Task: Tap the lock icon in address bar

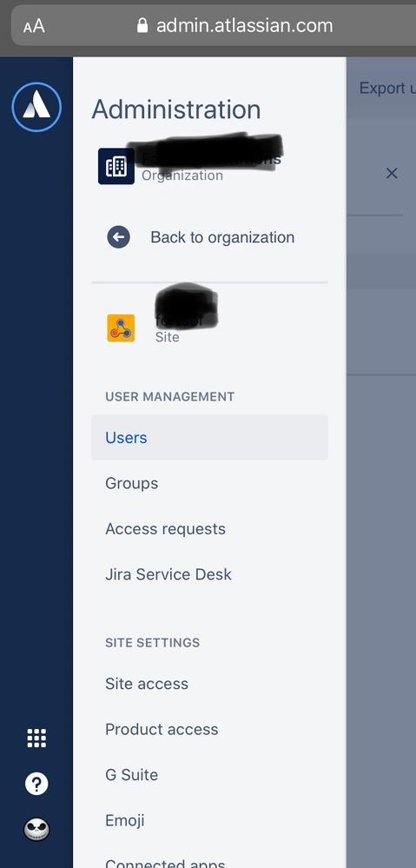Action: [x=142, y=25]
